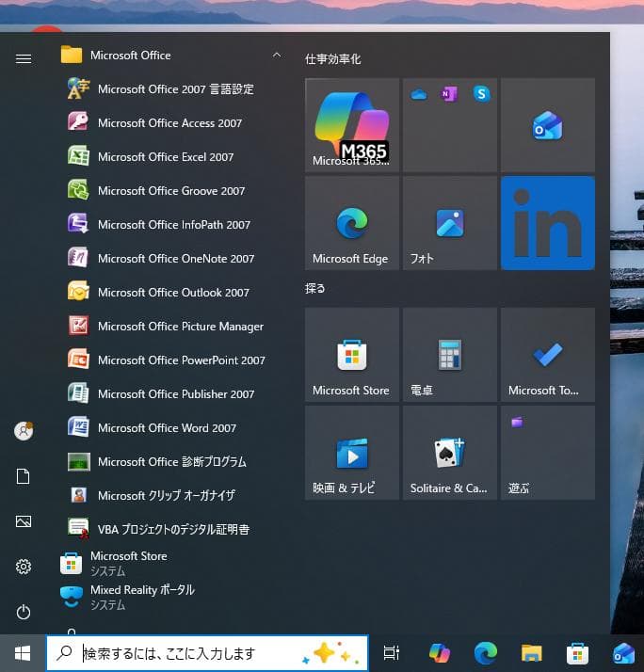The image size is (644, 672).
Task: Open Task View on the taskbar
Action: tap(391, 653)
